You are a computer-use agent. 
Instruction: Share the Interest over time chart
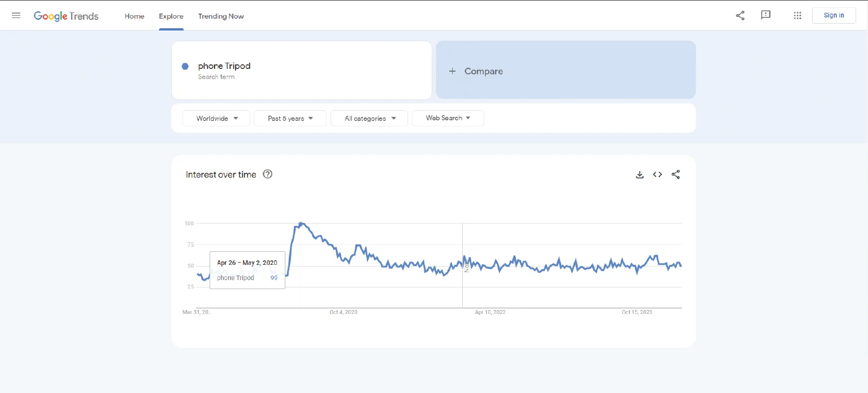(675, 175)
